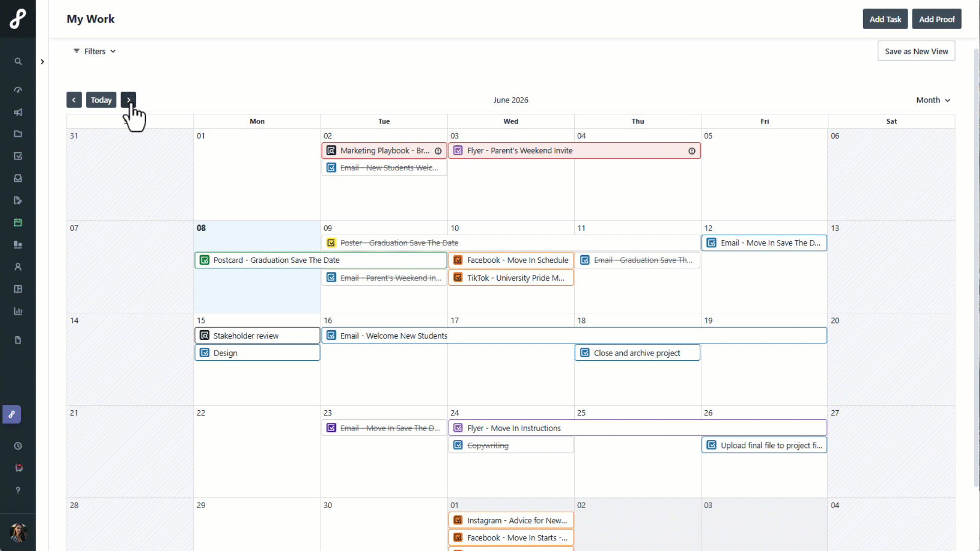Image resolution: width=980 pixels, height=551 pixels.
Task: Open the folder projects icon in sidebar
Action: click(x=18, y=134)
